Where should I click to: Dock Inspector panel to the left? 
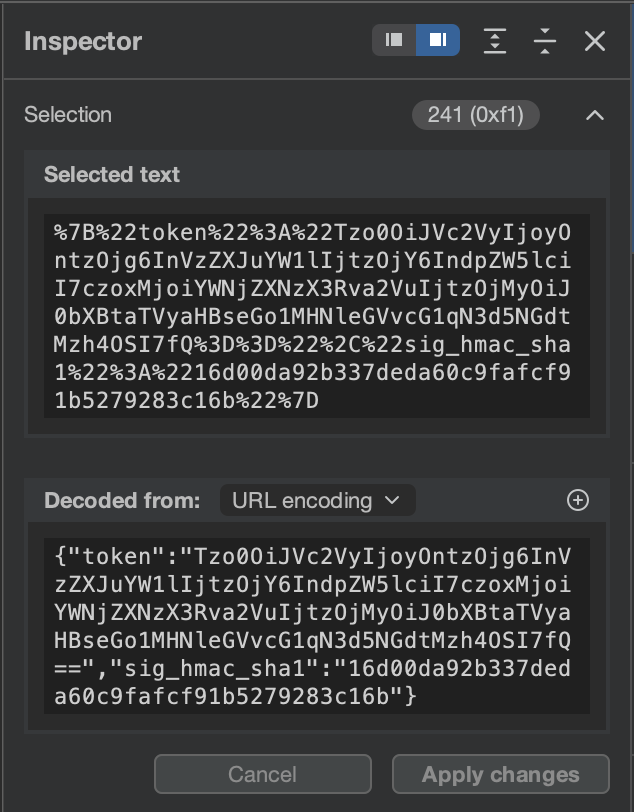(395, 41)
